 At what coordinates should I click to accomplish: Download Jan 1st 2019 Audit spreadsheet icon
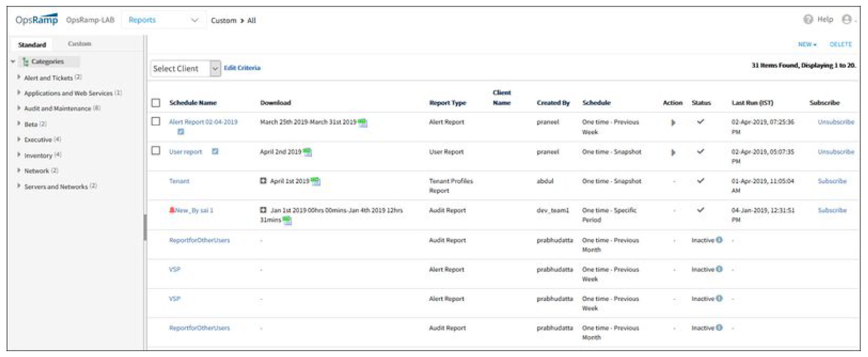[287, 220]
